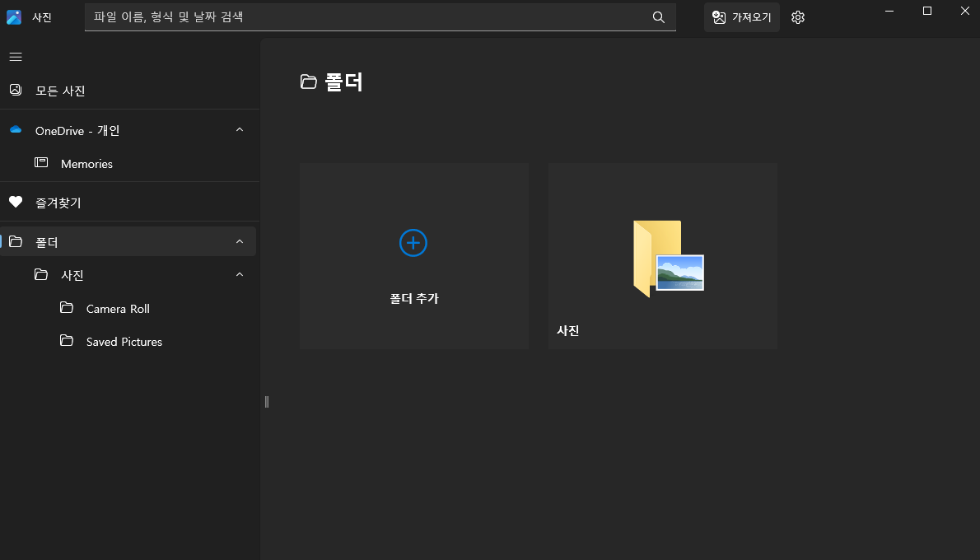Image resolution: width=980 pixels, height=560 pixels.
Task: Focus the file name search box
Action: [x=380, y=16]
